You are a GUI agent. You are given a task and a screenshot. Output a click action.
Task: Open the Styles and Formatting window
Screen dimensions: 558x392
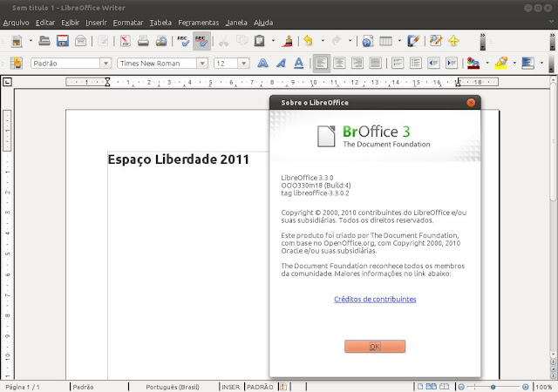pyautogui.click(x=17, y=64)
